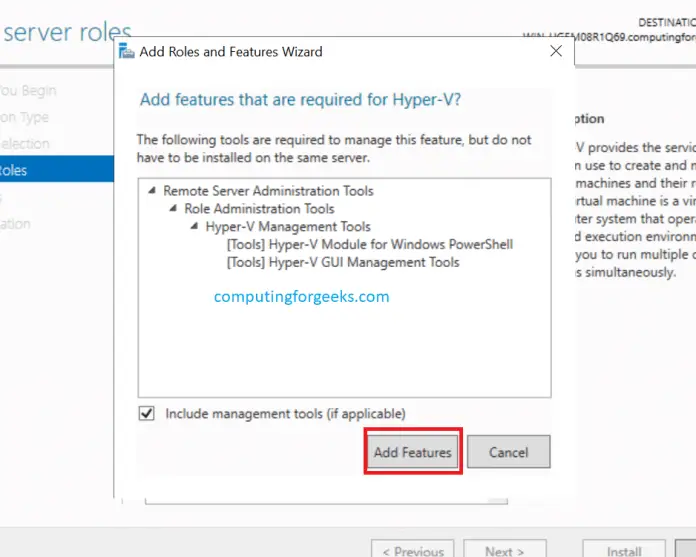The height and width of the screenshot is (557, 696).
Task: Click the wizard icon in dialog title bar
Action: 127,52
